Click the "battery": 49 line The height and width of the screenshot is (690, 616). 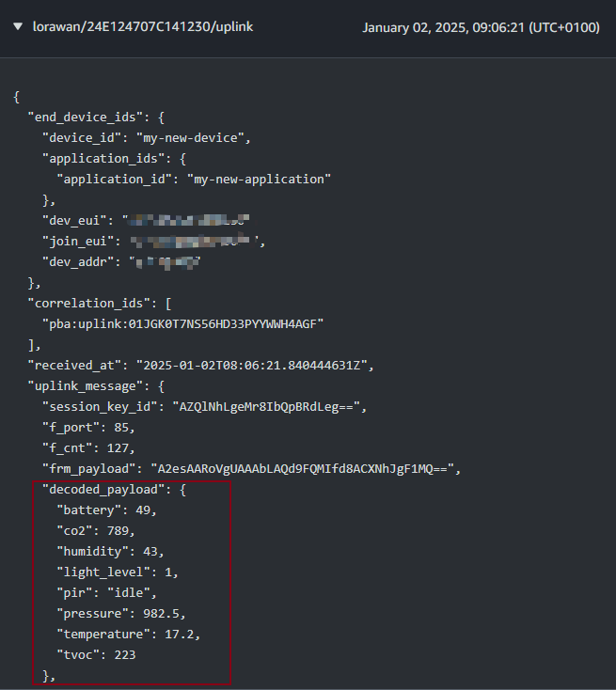tap(106, 510)
